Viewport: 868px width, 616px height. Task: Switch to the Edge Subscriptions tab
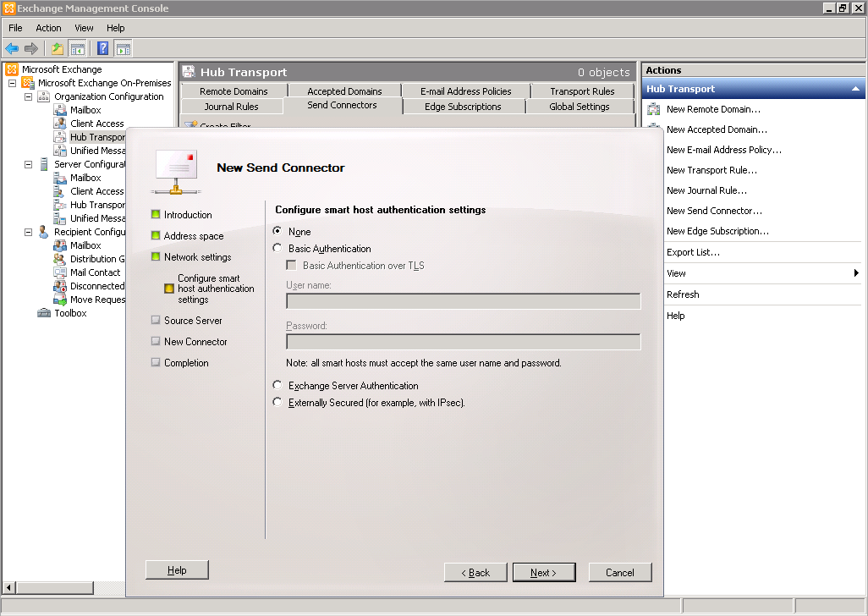pyautogui.click(x=463, y=107)
